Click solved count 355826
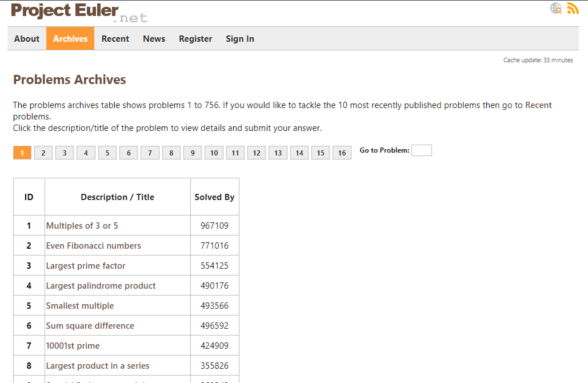Image resolution: width=588 pixels, height=383 pixels. [214, 366]
